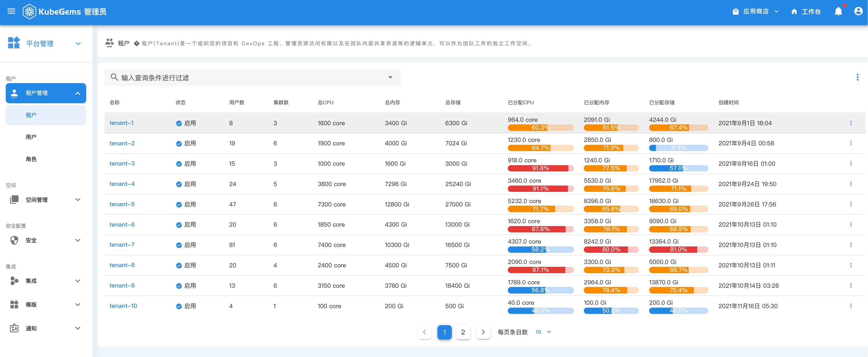This screenshot has height=357, width=868.
Task: Click tenant-7 memory 80.0% progress bar
Action: coord(611,250)
